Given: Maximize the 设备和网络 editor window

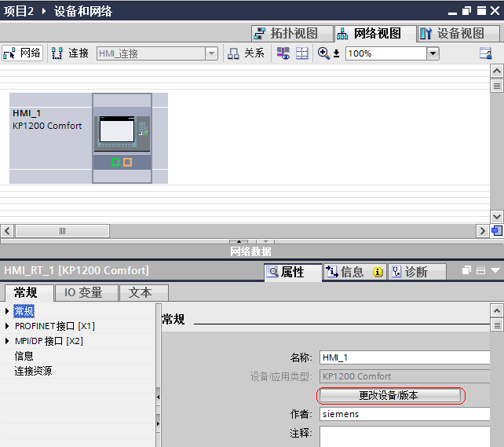Looking at the screenshot, I should tap(481, 11).
